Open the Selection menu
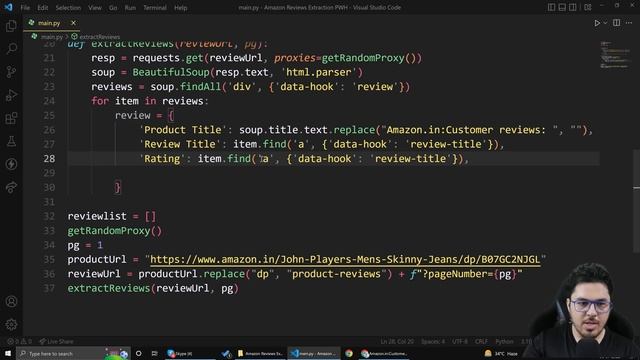Image resolution: width=640 pixels, height=360 pixels. (68, 8)
